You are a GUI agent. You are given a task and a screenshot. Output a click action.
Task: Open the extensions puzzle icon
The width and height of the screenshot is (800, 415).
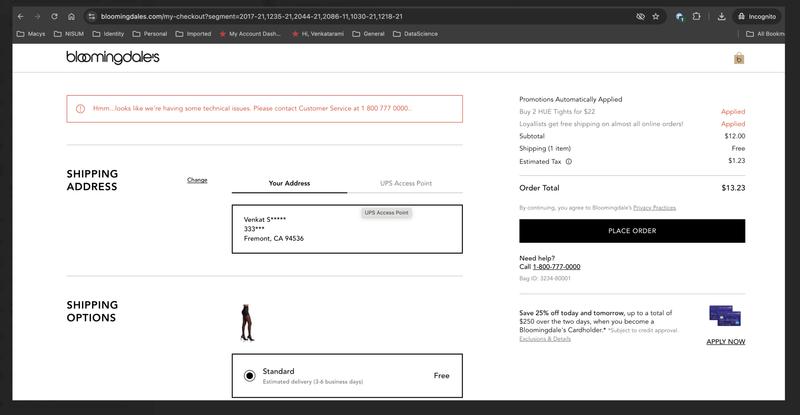[x=696, y=16]
